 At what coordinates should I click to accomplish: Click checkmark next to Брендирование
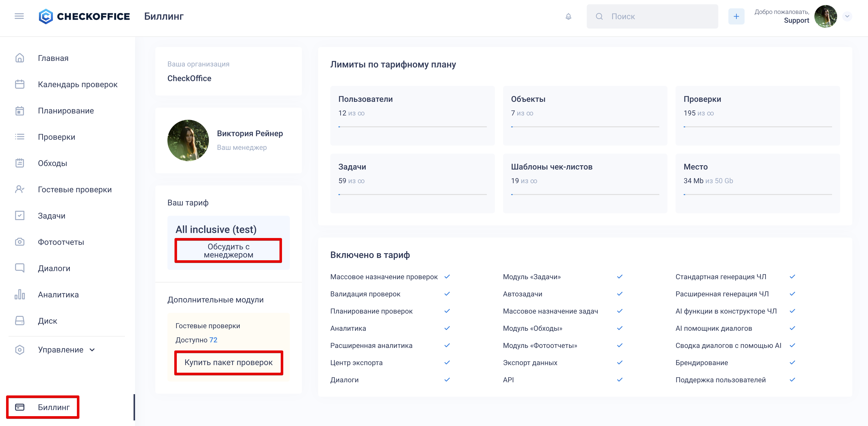[792, 362]
